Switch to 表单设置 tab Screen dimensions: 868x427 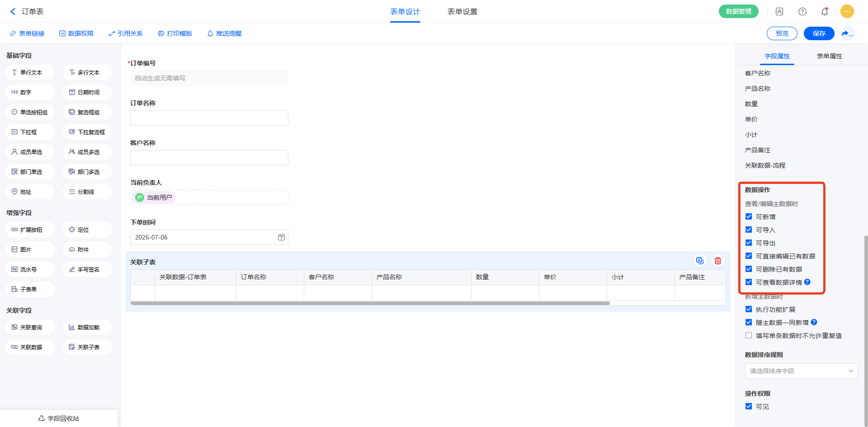(462, 12)
